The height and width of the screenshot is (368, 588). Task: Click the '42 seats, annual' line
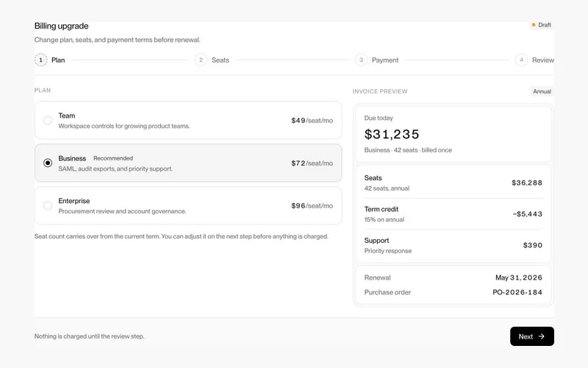pyautogui.click(x=387, y=188)
